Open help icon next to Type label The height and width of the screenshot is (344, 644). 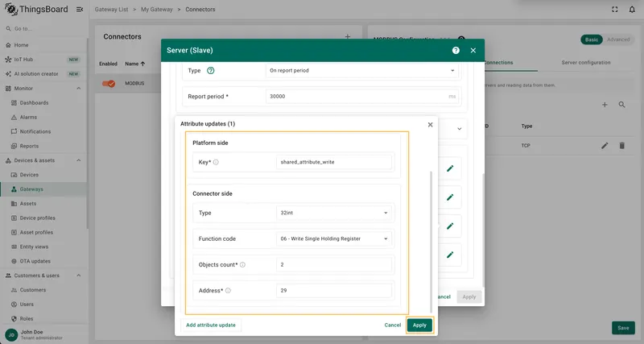coord(211,71)
